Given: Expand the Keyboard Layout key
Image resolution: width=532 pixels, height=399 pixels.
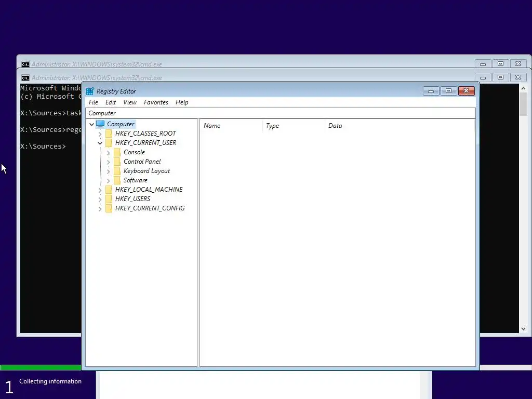Looking at the screenshot, I should coord(108,171).
